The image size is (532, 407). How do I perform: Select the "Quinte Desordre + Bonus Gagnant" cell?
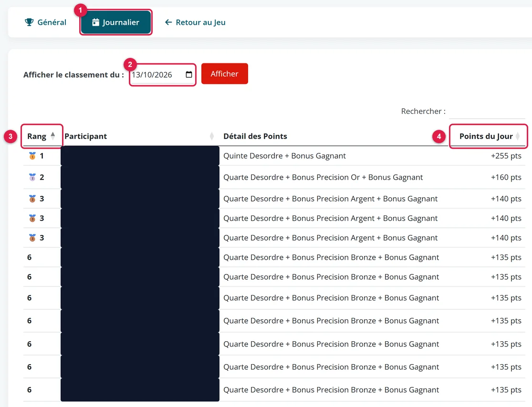click(284, 156)
